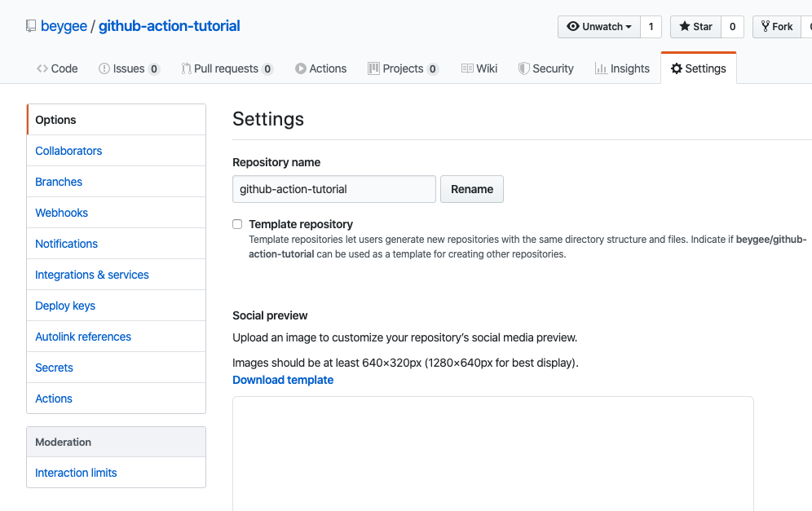Switch to the Settings tab
812x511 pixels.
(x=699, y=68)
